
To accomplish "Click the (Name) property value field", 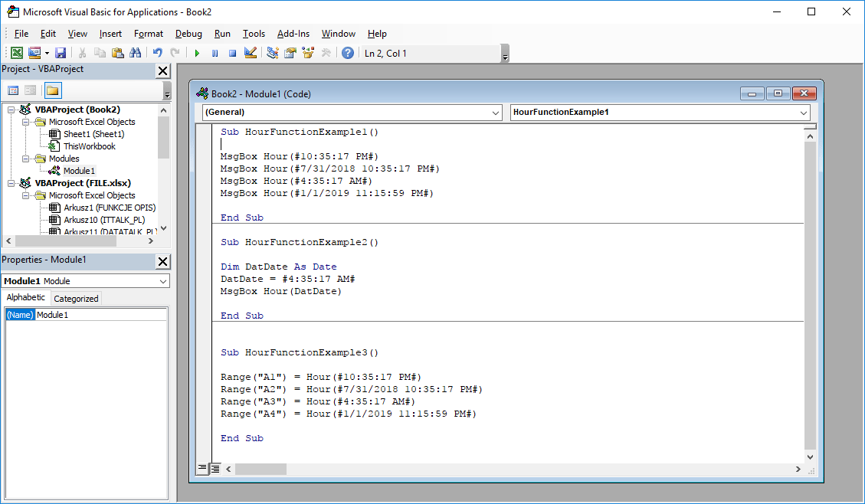I will point(101,315).
